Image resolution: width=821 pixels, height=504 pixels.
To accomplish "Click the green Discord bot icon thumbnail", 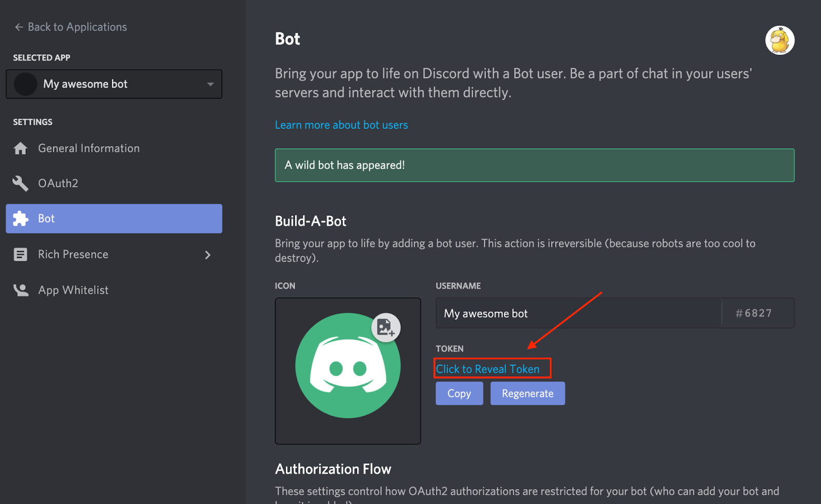I will pyautogui.click(x=348, y=365).
